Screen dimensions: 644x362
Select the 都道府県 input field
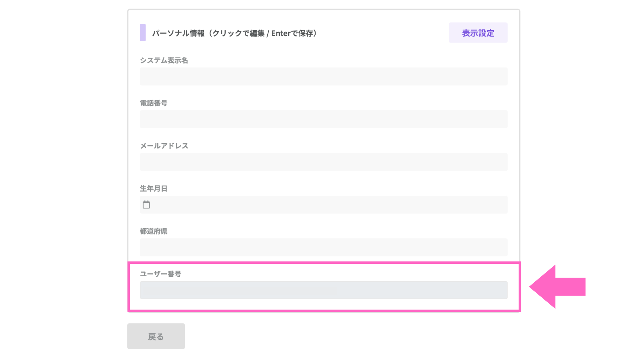pos(323,247)
